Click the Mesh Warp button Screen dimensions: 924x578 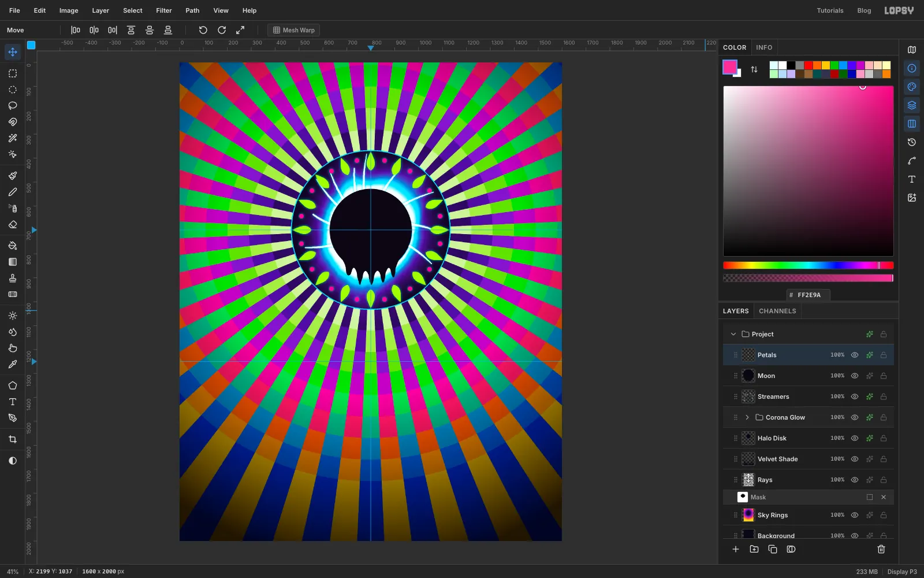(294, 30)
